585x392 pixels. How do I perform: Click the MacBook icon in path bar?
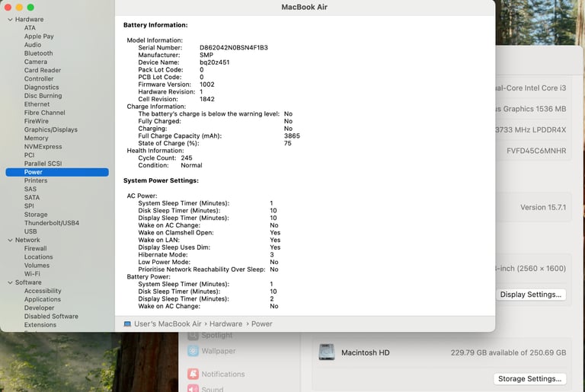(127, 324)
